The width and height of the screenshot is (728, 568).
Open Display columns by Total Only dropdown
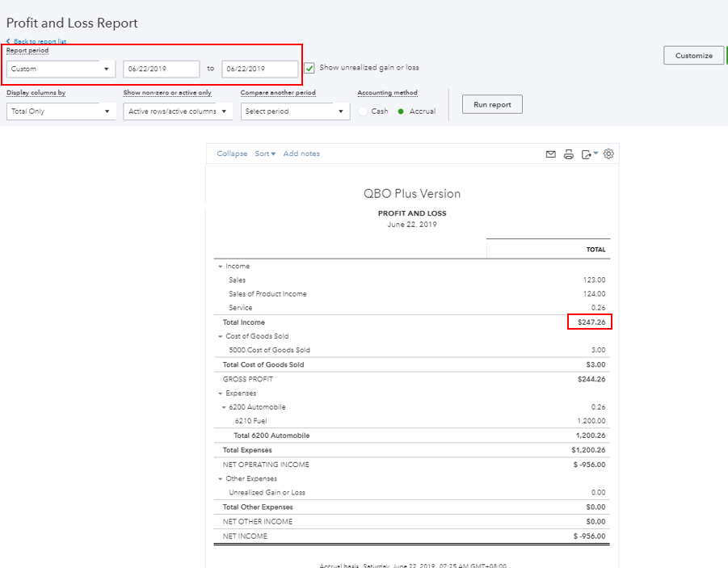click(61, 111)
